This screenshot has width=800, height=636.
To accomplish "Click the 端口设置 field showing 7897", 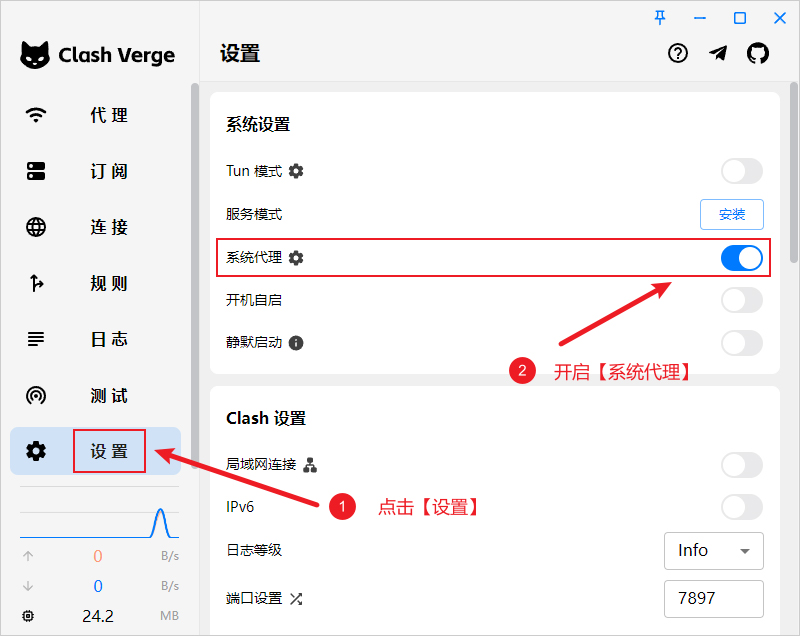I will pyautogui.click(x=714, y=599).
